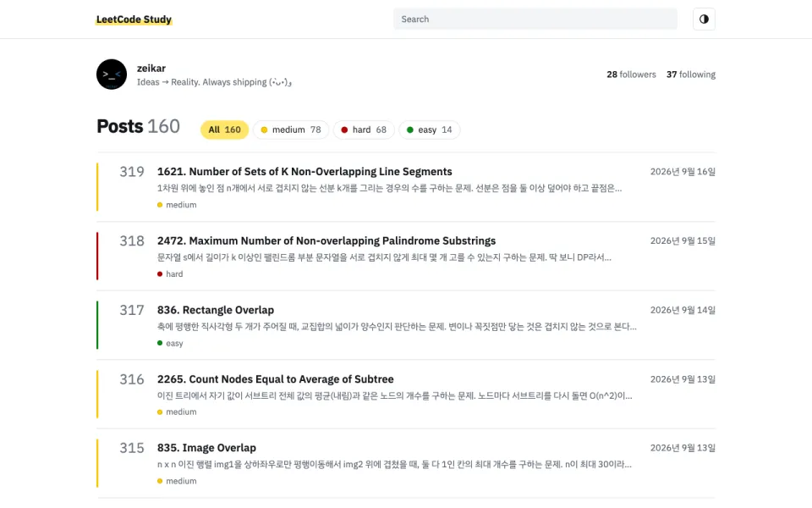Open post 836. Rectangle Overlap
Screen dimensions: 812x508
click(x=216, y=310)
